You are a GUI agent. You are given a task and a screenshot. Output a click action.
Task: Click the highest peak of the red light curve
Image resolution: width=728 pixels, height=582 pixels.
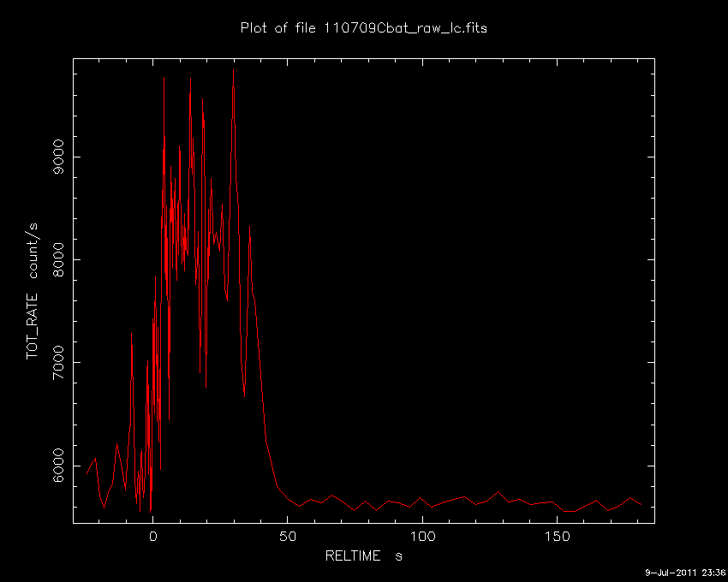pos(233,70)
